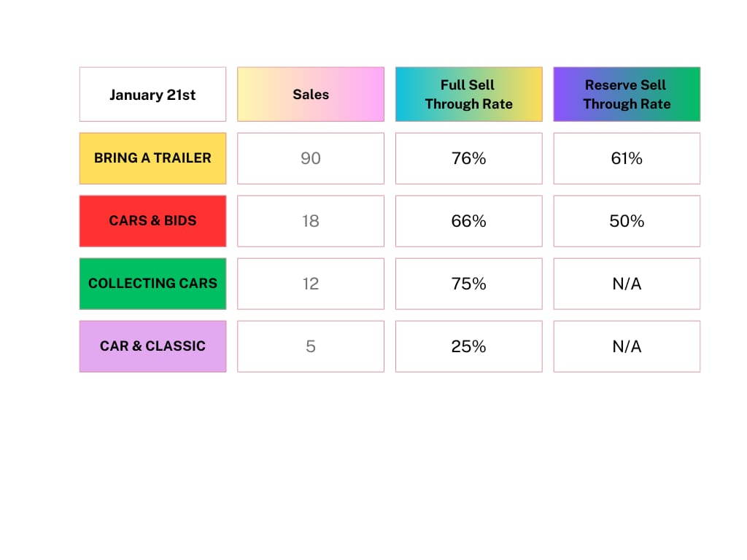Image resolution: width=747 pixels, height=560 pixels.
Task: Click the purple CAR & CLASSIC label
Action: coord(152,346)
